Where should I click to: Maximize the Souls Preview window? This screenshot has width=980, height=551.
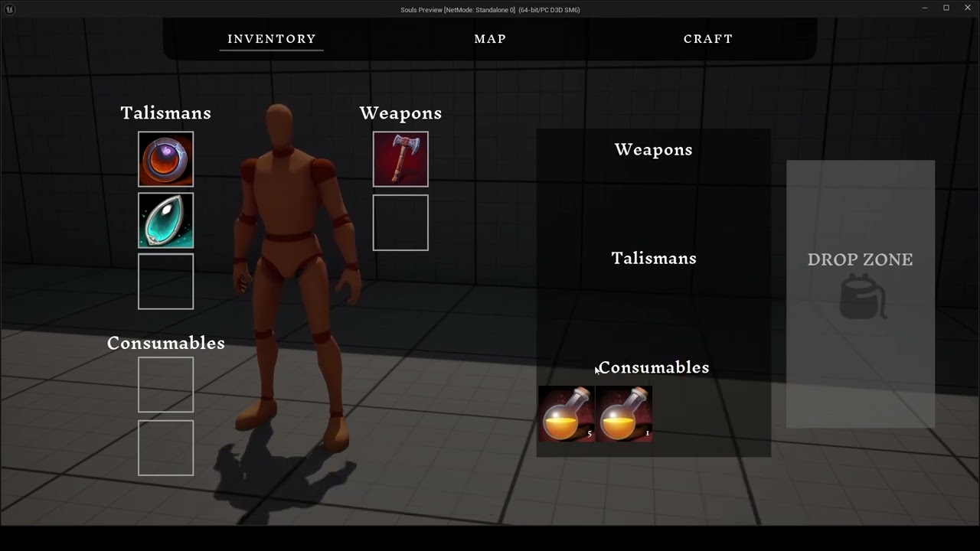946,8
